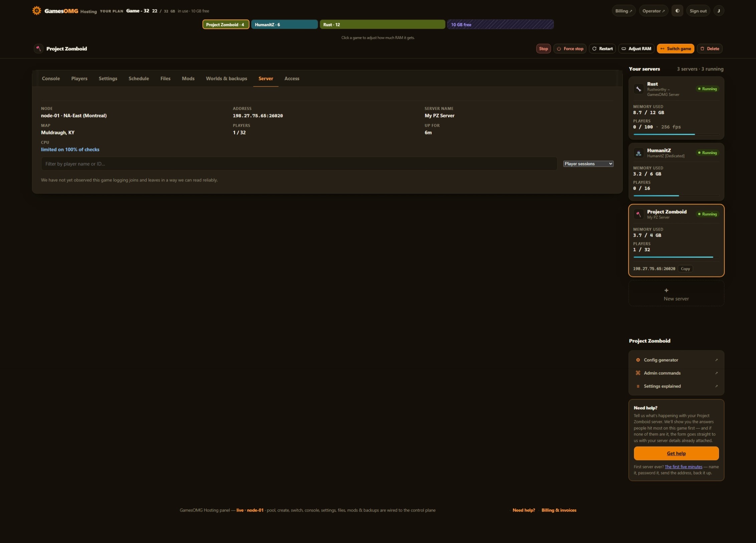
Task: Click the 'limited on 100% of checks' CPU link
Action: [x=70, y=150]
